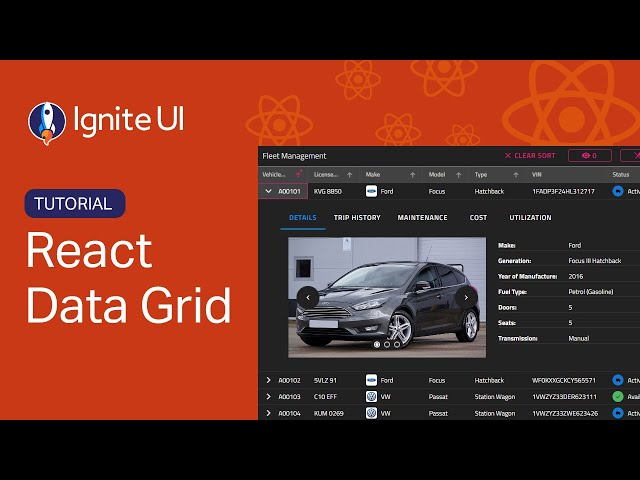Click Make column sort arrow
Screen dimensions: 640x480
[x=412, y=175]
